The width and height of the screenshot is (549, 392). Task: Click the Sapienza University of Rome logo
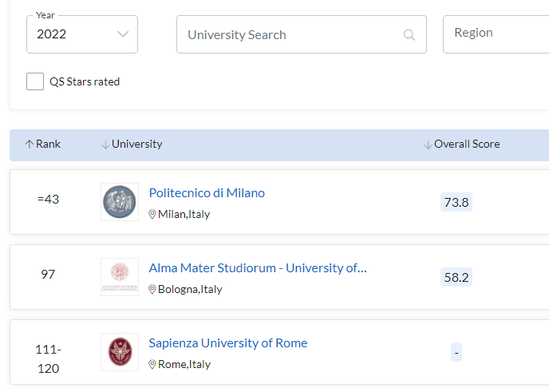(120, 352)
